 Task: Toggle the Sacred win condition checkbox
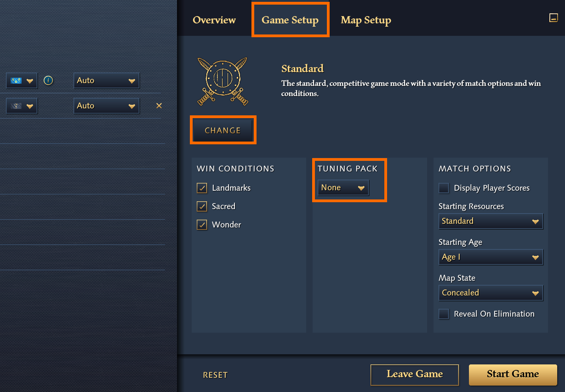202,206
